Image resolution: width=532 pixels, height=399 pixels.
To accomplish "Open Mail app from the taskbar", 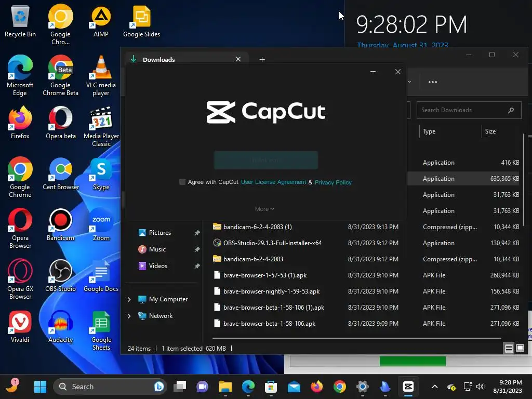I will click(294, 387).
